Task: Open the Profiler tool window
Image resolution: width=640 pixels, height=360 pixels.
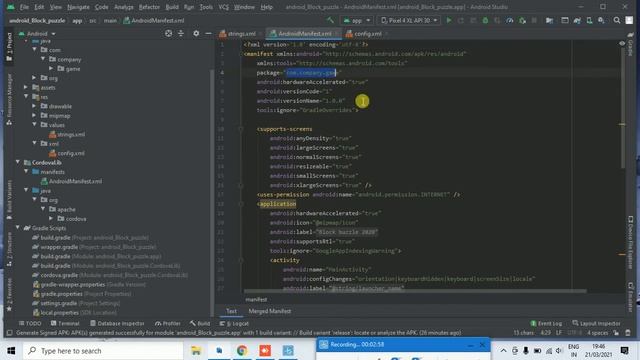Action: tap(167, 323)
